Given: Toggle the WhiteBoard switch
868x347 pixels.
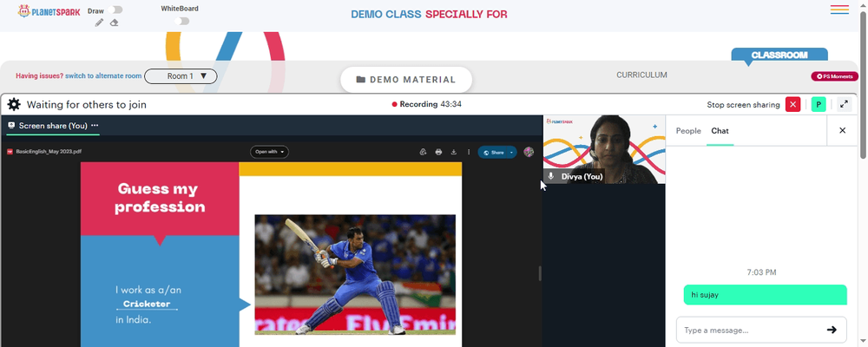Looking at the screenshot, I should click(181, 21).
